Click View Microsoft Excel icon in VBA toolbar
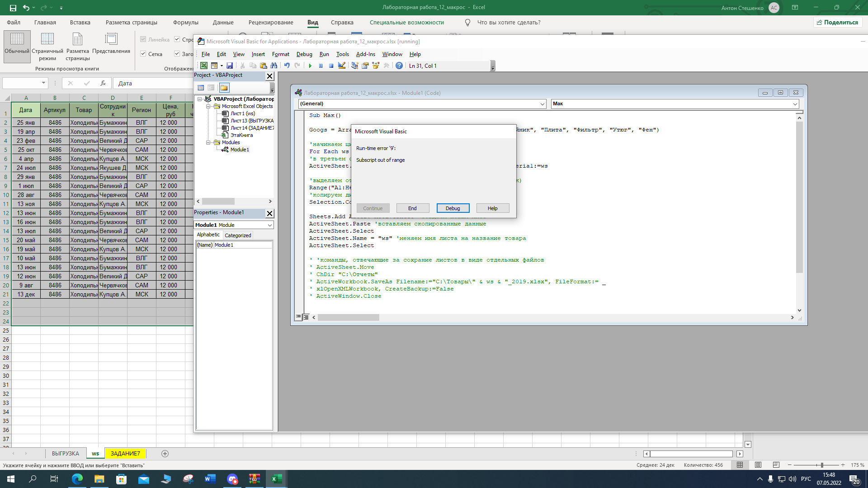The image size is (868, 488). [204, 66]
